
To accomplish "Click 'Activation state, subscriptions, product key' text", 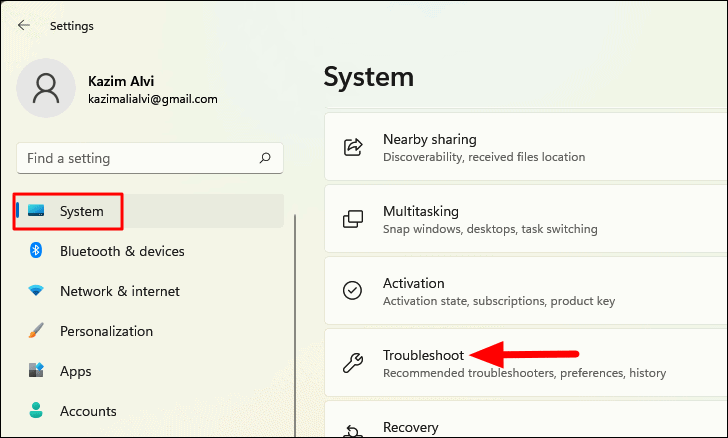I will tap(499, 301).
